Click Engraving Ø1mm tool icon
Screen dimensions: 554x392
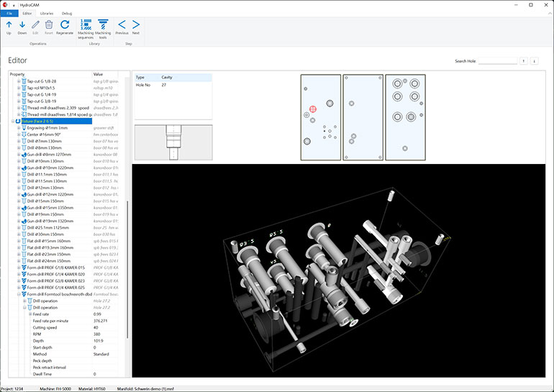[24, 128]
